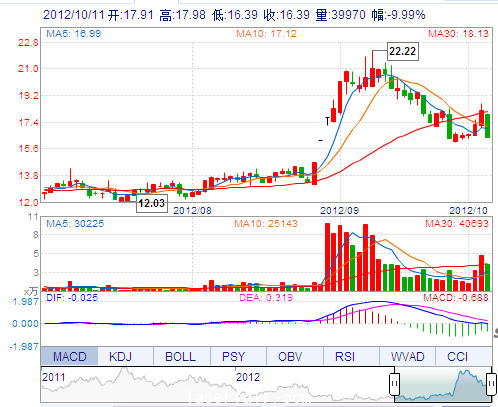498x407 pixels.
Task: Select the MACD indicator tab
Action: pyautogui.click(x=69, y=356)
